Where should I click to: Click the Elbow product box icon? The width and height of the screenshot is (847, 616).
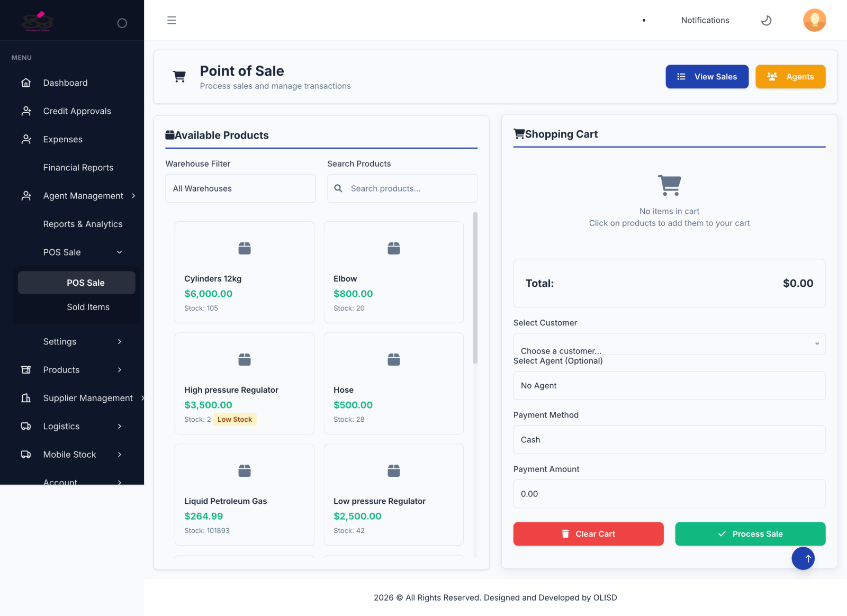point(394,248)
